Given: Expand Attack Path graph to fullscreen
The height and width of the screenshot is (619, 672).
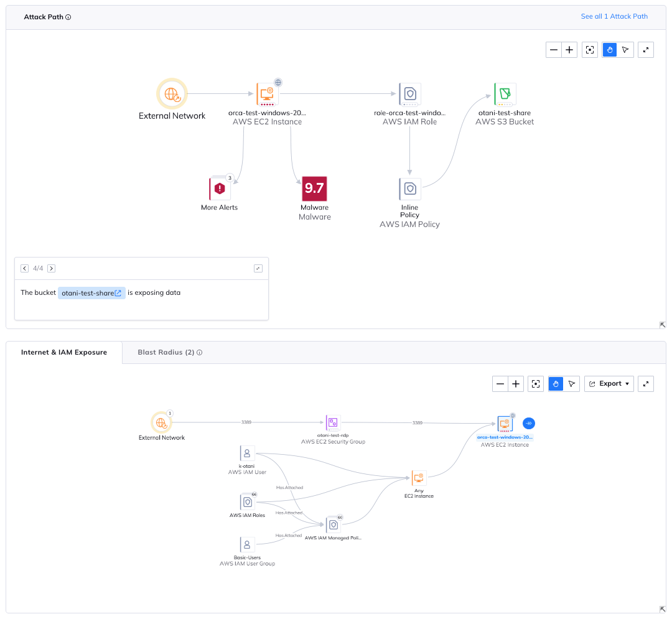Looking at the screenshot, I should coord(645,50).
